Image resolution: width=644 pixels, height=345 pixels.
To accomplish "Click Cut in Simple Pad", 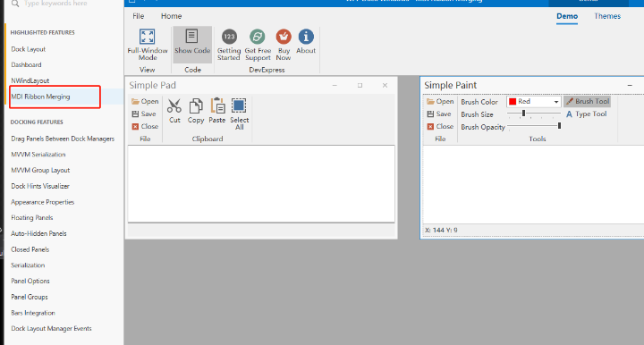I will click(174, 111).
